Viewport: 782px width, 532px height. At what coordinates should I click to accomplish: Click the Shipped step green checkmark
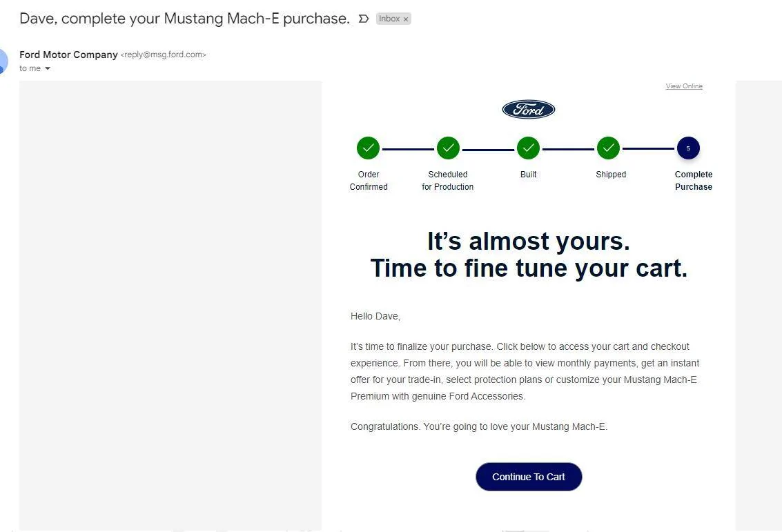[x=609, y=148]
